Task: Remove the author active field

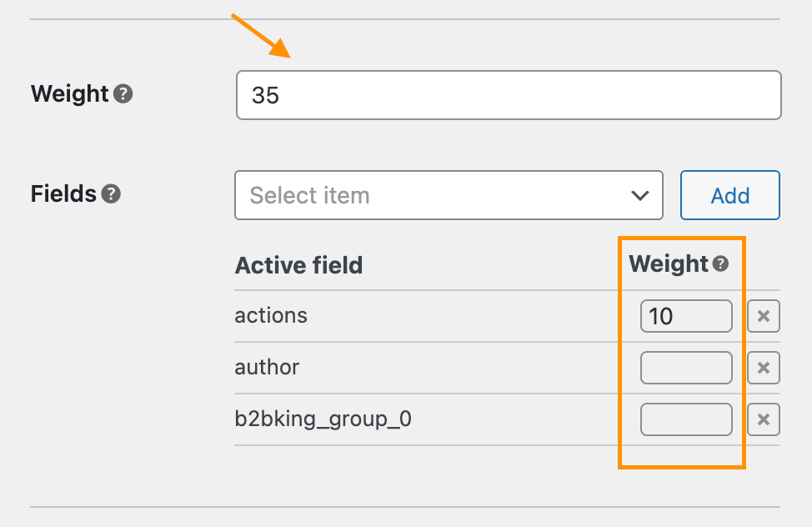Action: click(764, 368)
